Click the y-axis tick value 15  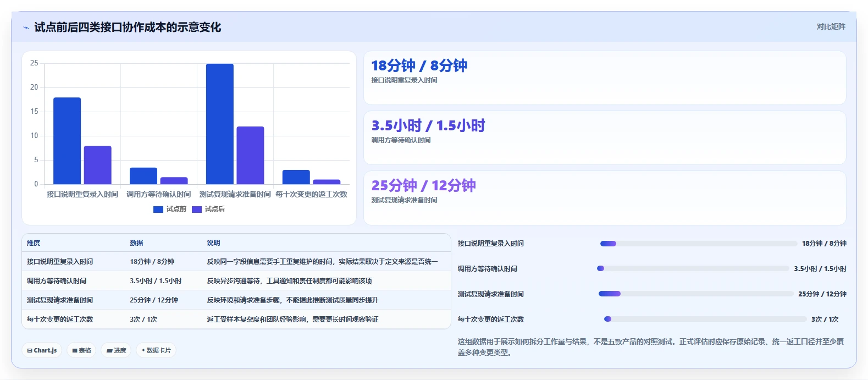(34, 112)
